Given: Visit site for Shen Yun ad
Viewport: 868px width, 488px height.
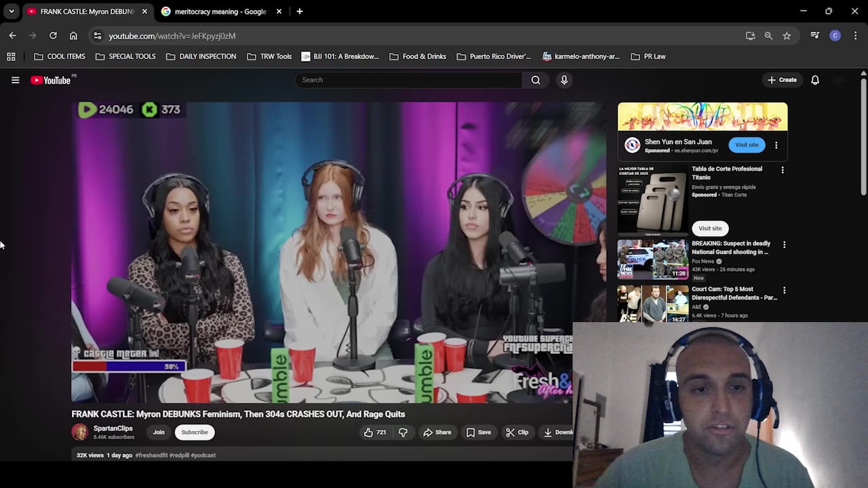Looking at the screenshot, I should 747,145.
